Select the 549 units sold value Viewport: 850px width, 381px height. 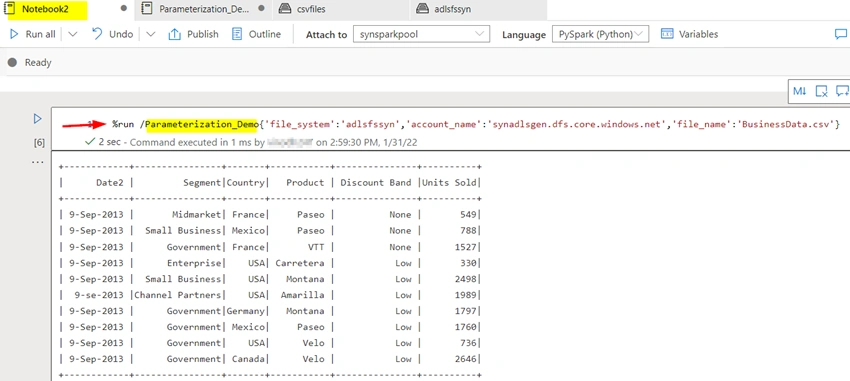(468, 215)
